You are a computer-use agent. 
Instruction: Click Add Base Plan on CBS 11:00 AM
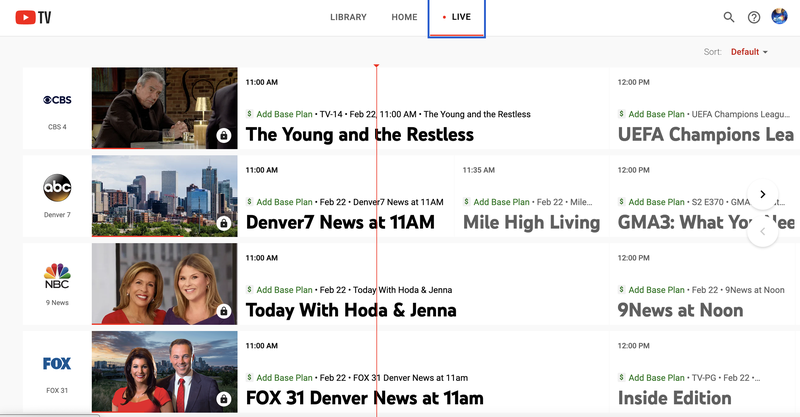pyautogui.click(x=284, y=114)
